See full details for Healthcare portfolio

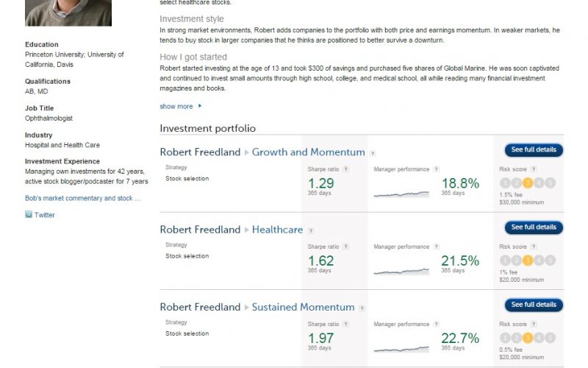pos(534,227)
